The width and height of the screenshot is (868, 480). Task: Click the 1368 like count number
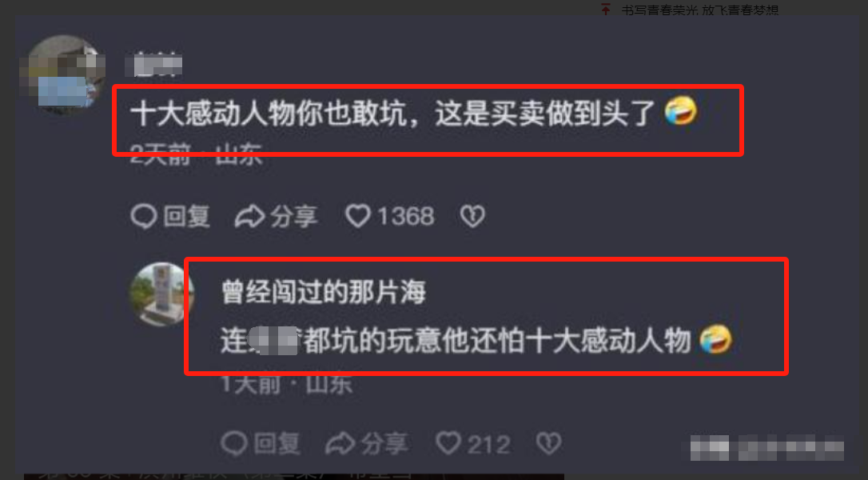click(x=406, y=216)
